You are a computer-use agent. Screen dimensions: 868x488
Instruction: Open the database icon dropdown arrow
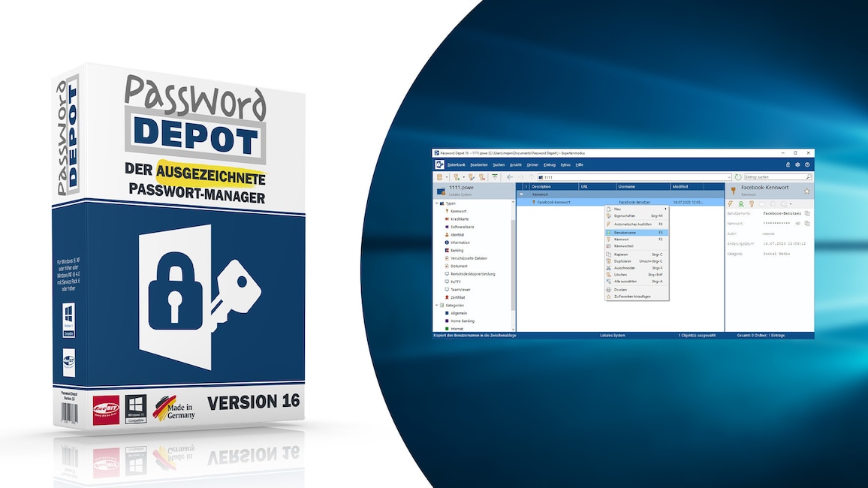447,177
